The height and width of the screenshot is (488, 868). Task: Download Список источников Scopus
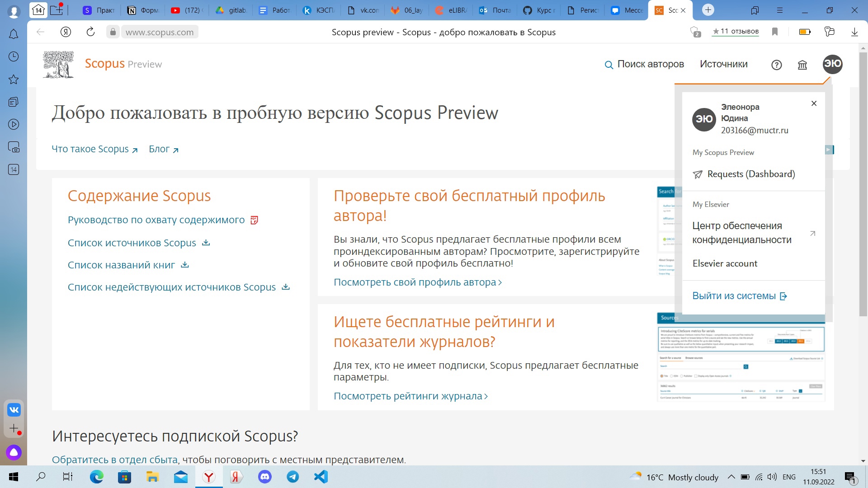coord(139,243)
